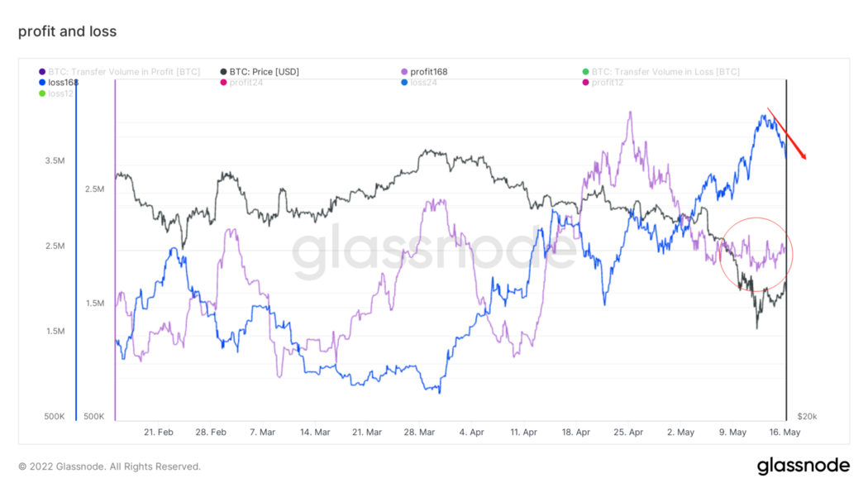
Task: Show the loss12 series
Action: 62,93
